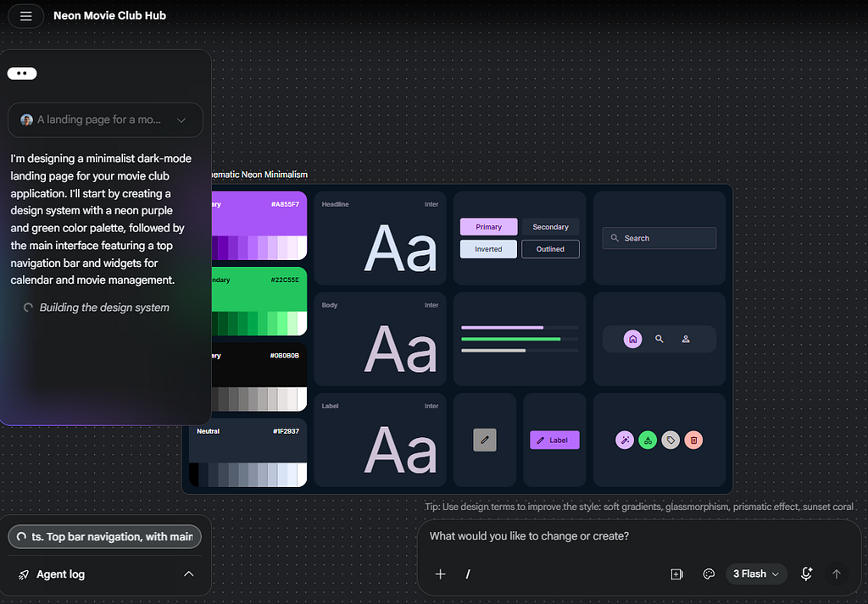Click the user avatar in prompt selector
This screenshot has height=604, width=868.
point(26,120)
